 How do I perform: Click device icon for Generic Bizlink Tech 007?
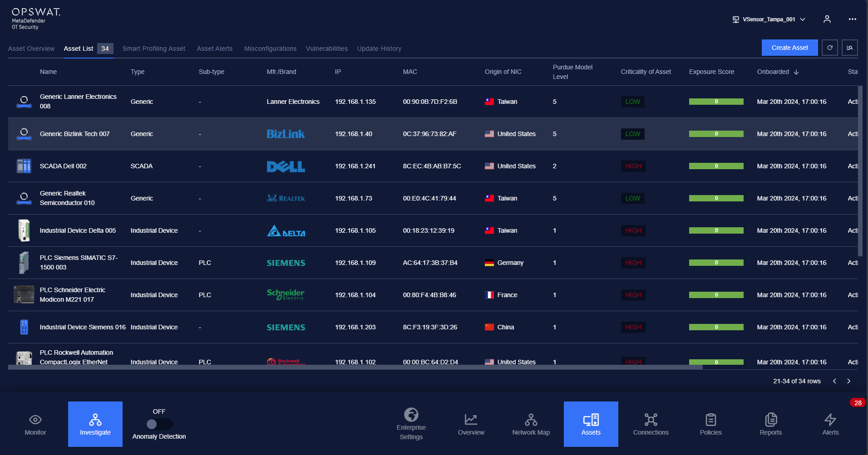tap(24, 134)
